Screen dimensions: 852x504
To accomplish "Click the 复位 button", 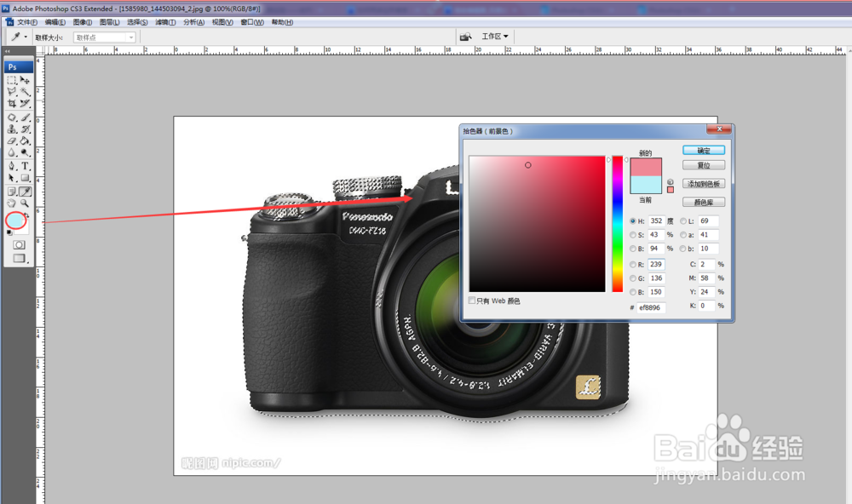I will pos(704,165).
